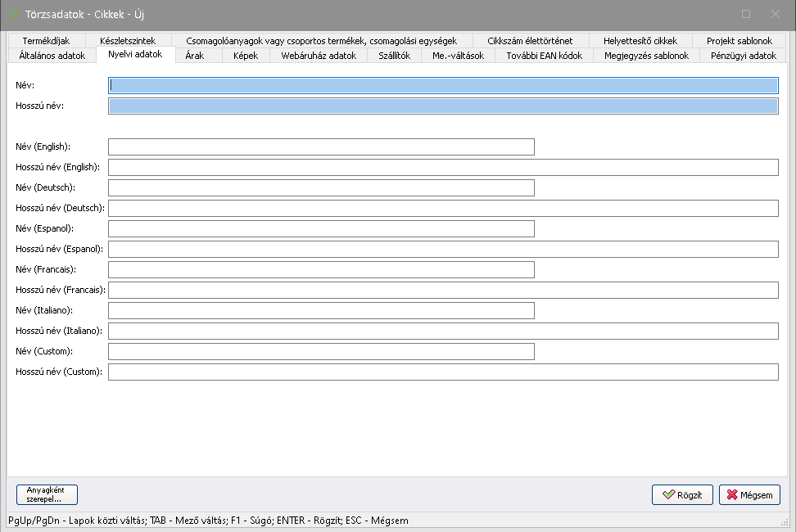Open the Projekt sablonok tab

click(739, 40)
